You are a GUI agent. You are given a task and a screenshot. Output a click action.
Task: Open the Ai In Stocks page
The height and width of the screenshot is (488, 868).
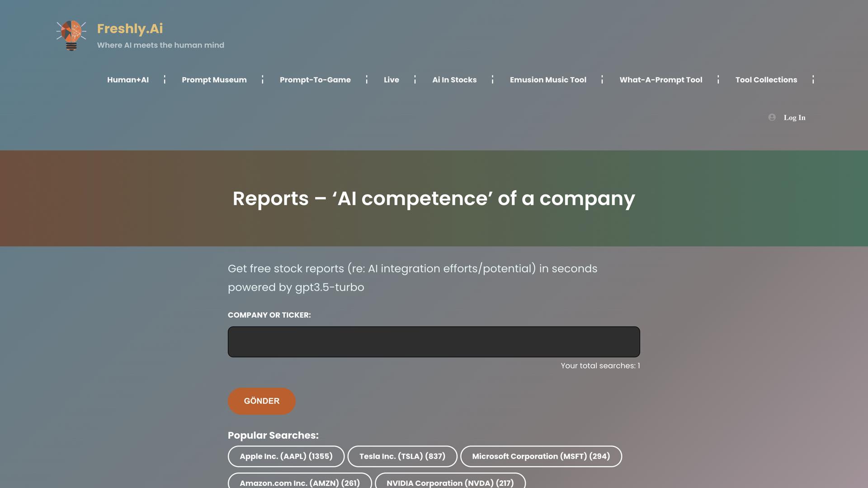(454, 80)
